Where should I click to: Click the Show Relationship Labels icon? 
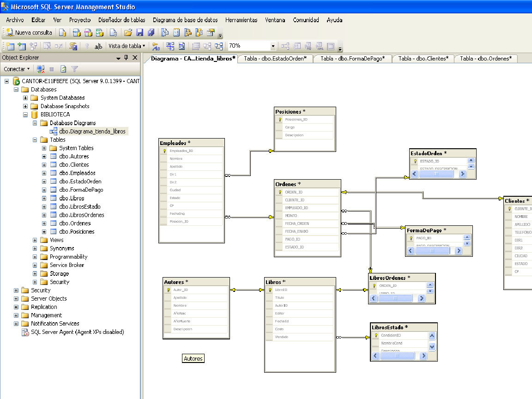(155, 46)
